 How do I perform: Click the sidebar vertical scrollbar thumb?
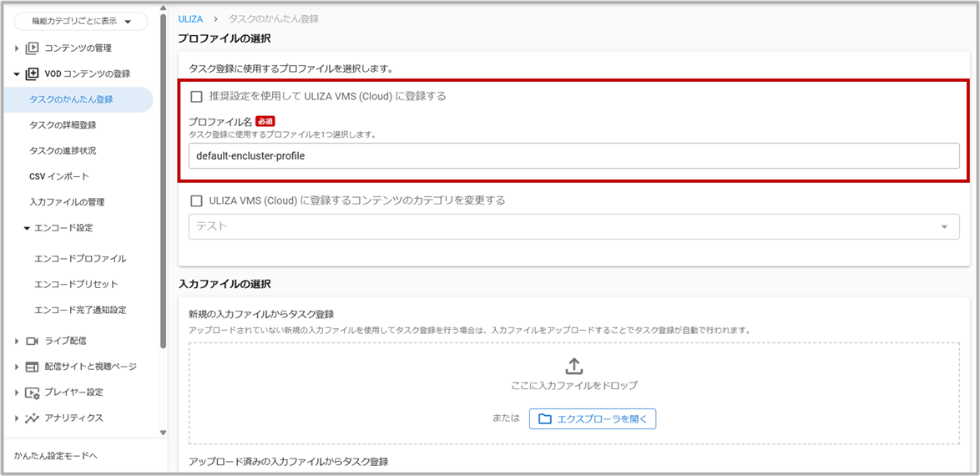tap(163, 180)
